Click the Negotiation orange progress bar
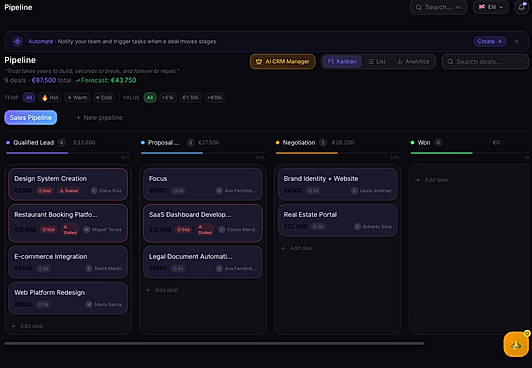This screenshot has width=532, height=368. [x=307, y=153]
